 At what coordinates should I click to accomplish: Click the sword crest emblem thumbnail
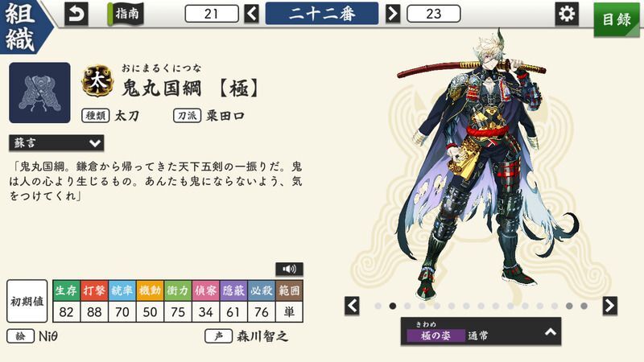39,93
